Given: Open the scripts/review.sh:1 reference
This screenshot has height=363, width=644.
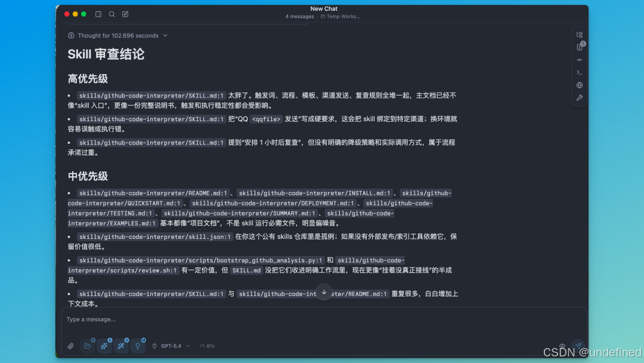Looking at the screenshot, I should point(123,270).
